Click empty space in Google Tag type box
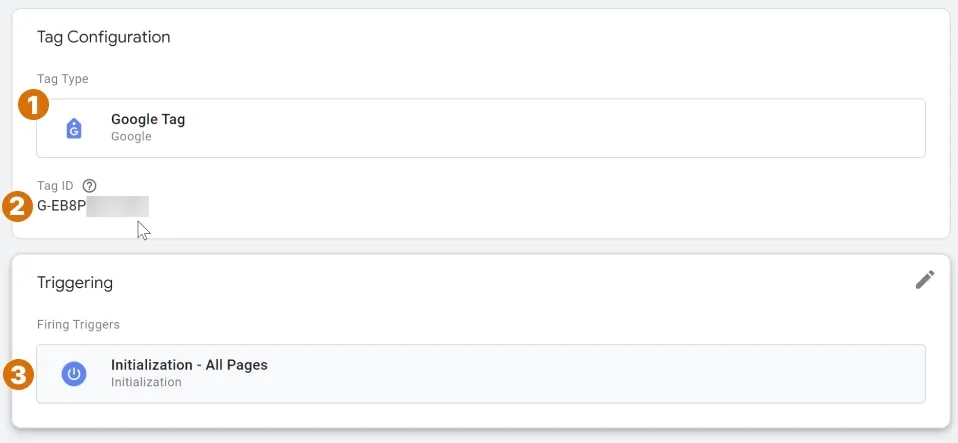958x443 pixels. coord(550,128)
